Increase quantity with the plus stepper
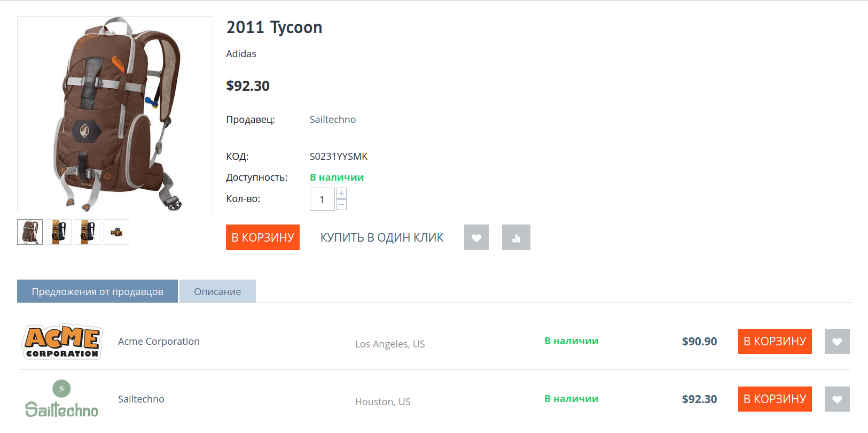Image resolution: width=868 pixels, height=433 pixels. [341, 194]
